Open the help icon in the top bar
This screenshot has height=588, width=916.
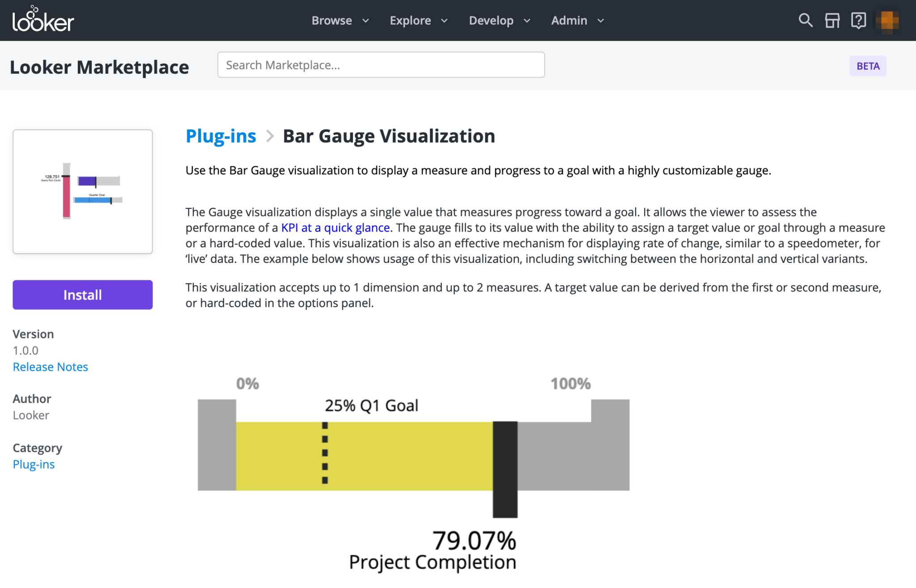point(858,20)
